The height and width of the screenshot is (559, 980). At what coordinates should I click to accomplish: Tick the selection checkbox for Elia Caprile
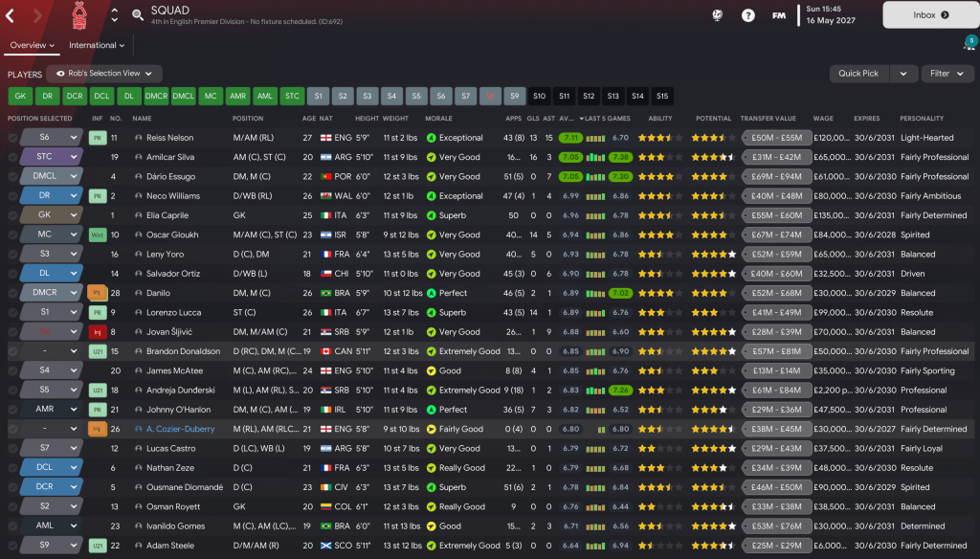coord(12,215)
